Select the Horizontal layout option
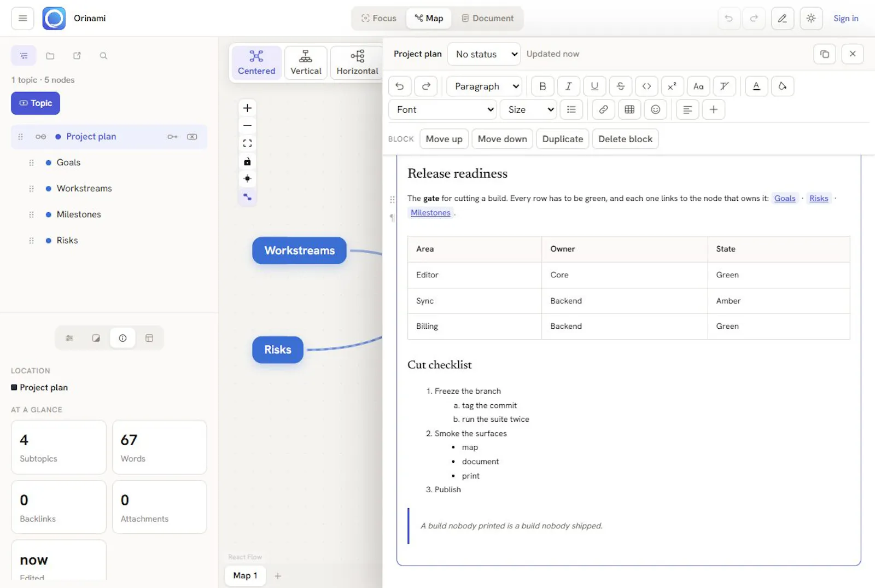 pyautogui.click(x=357, y=63)
